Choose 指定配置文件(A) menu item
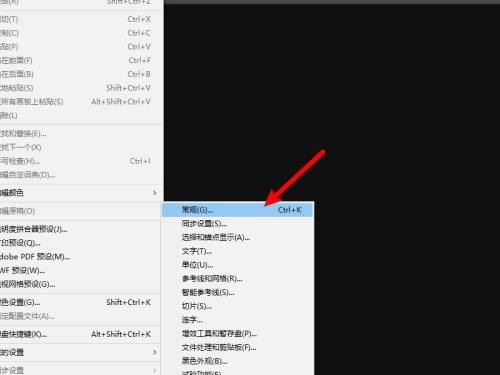Image resolution: width=500 pixels, height=375 pixels. [80, 316]
